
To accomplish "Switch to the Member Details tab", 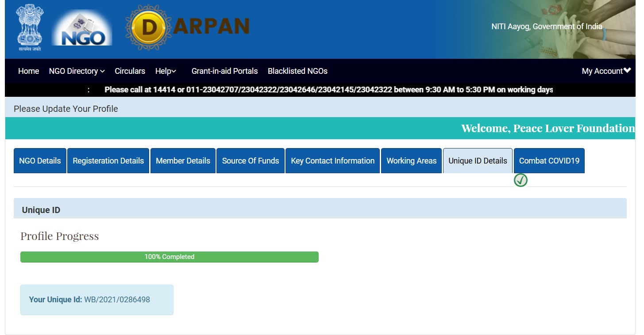I will [x=183, y=161].
